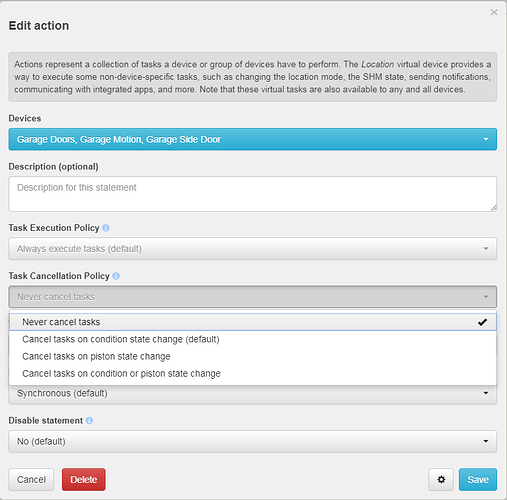507x500 pixels.
Task: Click the Task Execution Policy info icon
Action: [106, 228]
